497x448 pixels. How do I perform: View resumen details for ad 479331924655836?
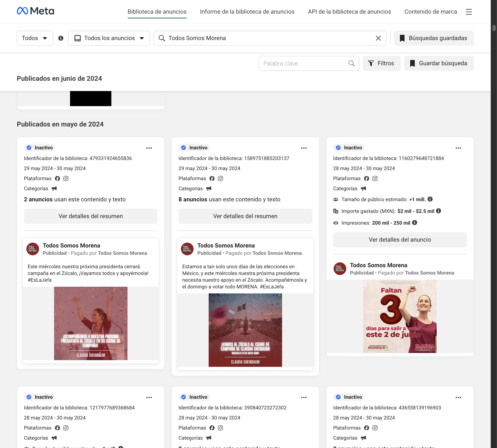click(x=91, y=216)
